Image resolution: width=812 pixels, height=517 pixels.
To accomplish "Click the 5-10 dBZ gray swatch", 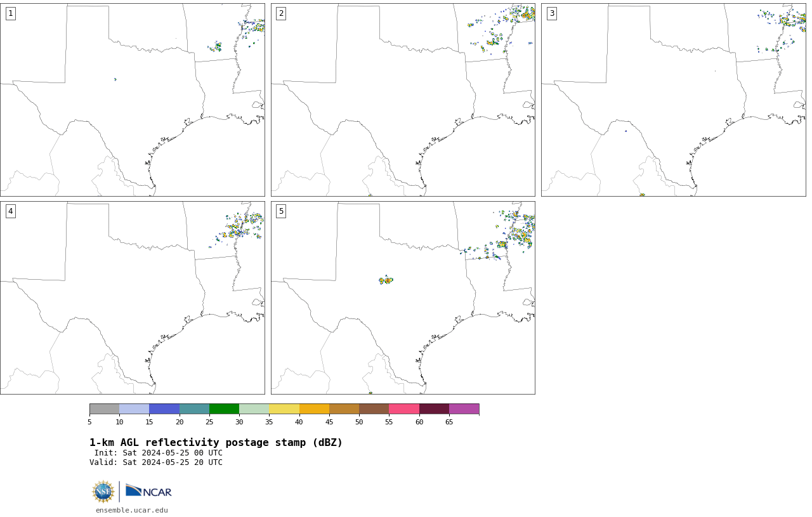I will click(x=104, y=409).
